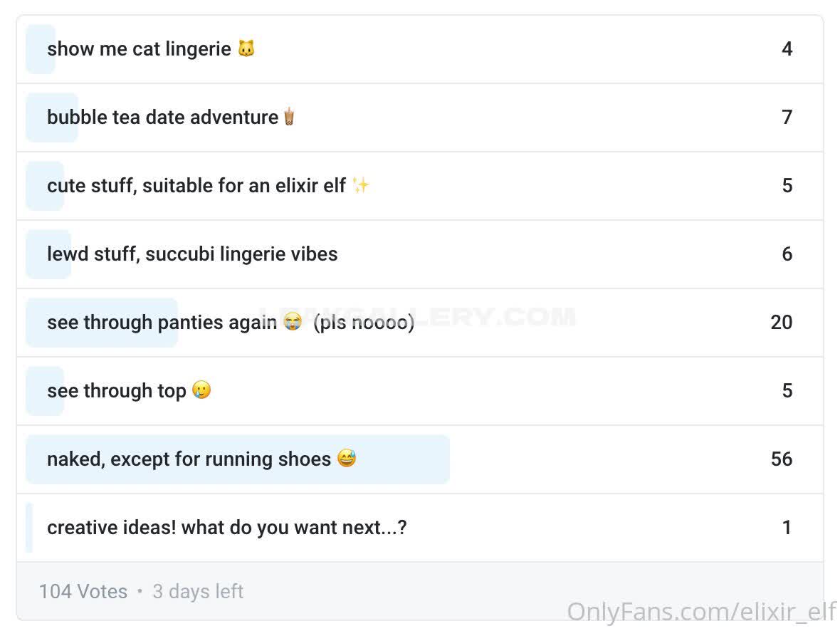Click the bubble tea cup emoji

click(x=289, y=116)
